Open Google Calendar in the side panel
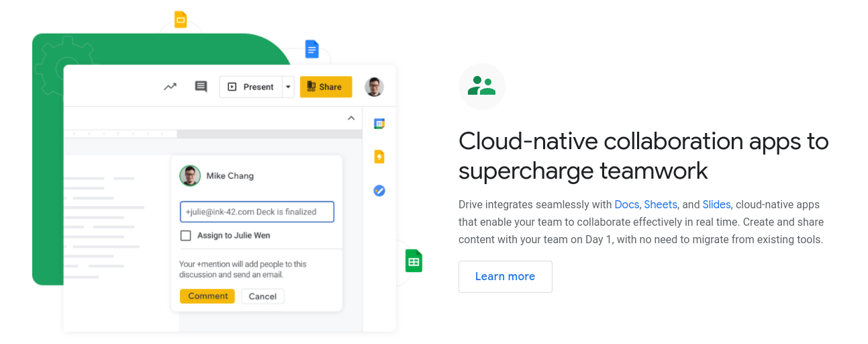Image resolution: width=868 pixels, height=344 pixels. point(379,124)
